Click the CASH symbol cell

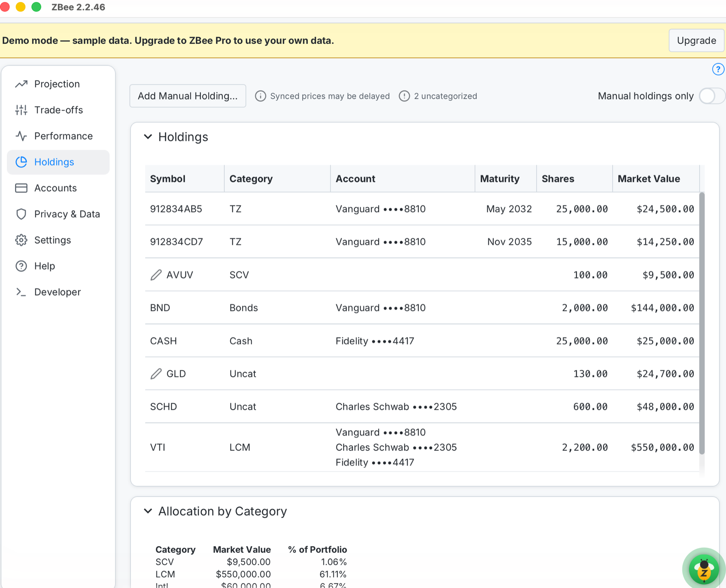[x=163, y=341]
